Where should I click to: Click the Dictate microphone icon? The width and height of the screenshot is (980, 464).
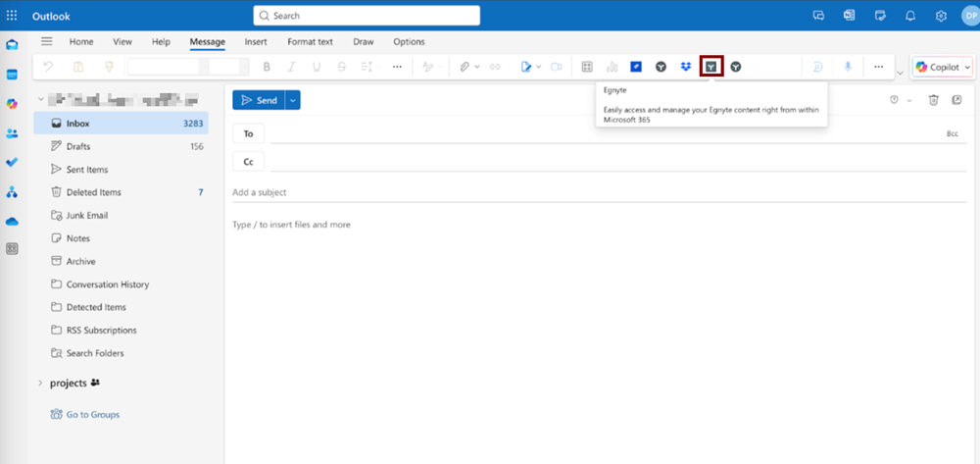click(849, 67)
